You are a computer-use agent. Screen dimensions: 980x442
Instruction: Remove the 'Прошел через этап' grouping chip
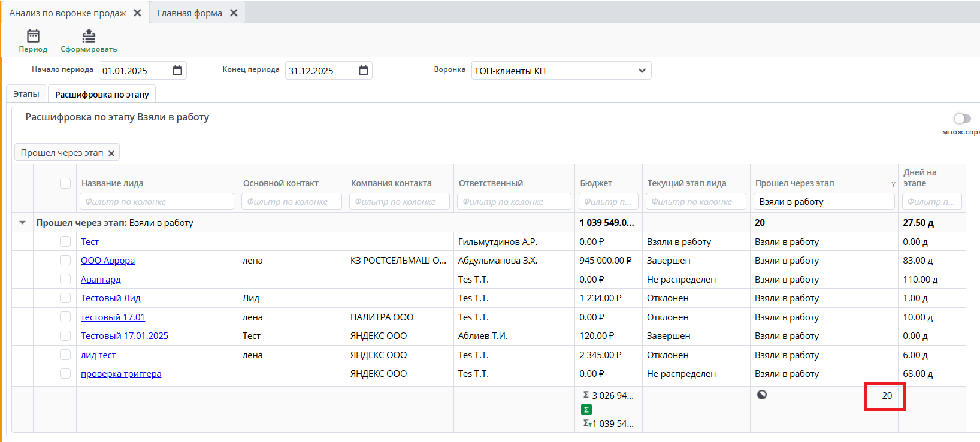tap(111, 153)
